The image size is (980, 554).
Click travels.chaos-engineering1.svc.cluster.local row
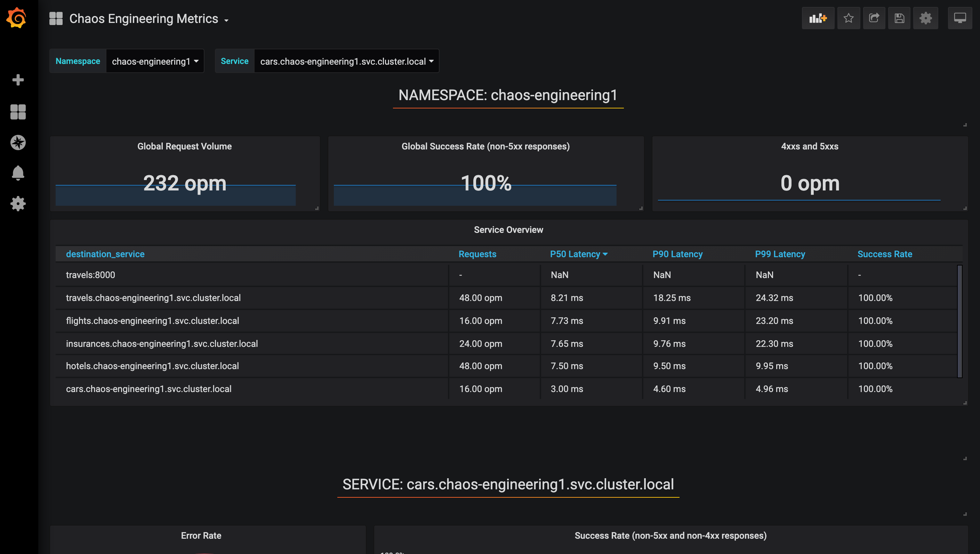506,298
